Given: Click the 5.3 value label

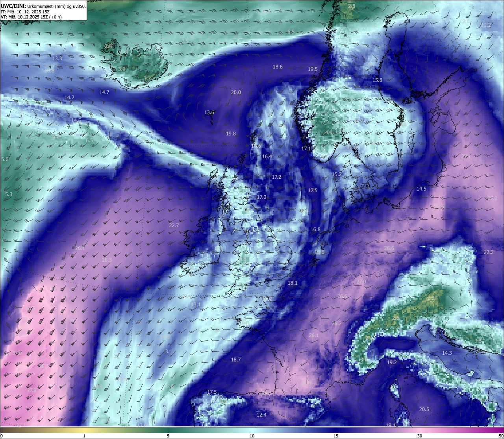Looking at the screenshot, I should pyautogui.click(x=9, y=194).
